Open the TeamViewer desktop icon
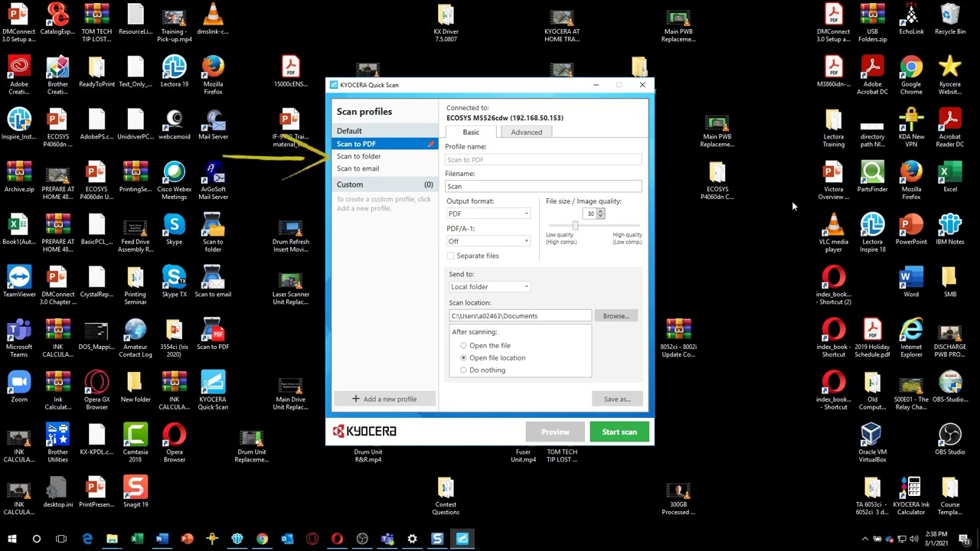This screenshot has width=980, height=551. click(x=19, y=282)
